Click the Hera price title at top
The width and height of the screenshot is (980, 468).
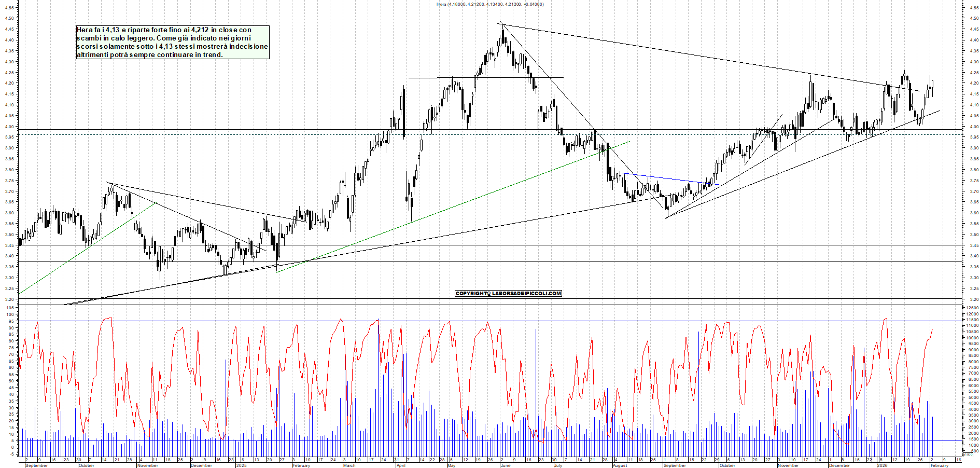pyautogui.click(x=490, y=4)
